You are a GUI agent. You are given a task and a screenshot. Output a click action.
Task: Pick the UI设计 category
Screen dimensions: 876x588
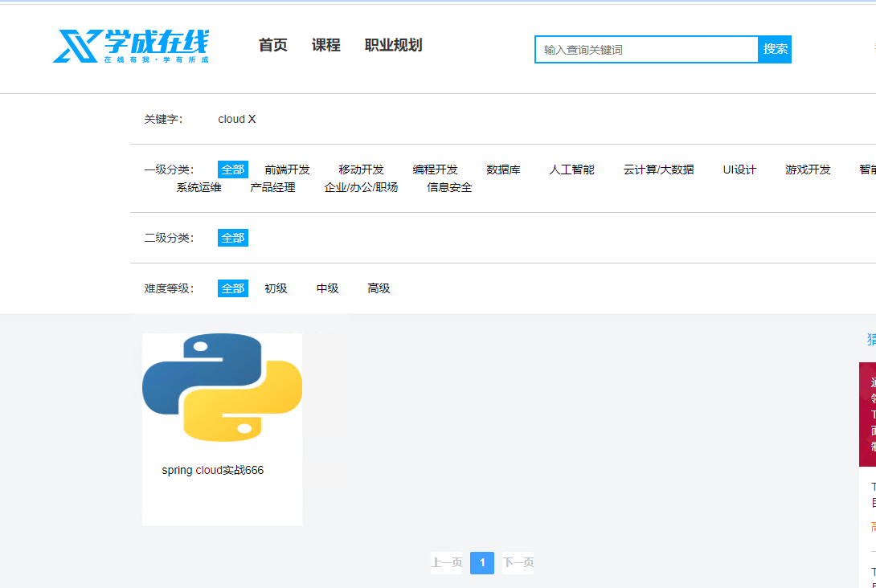[739, 169]
